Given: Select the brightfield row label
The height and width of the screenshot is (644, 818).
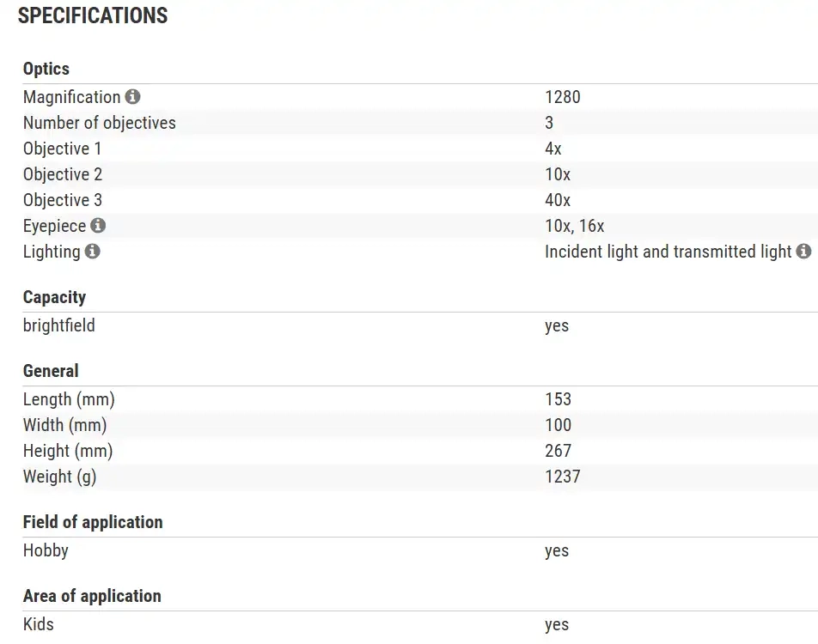Looking at the screenshot, I should 58,325.
